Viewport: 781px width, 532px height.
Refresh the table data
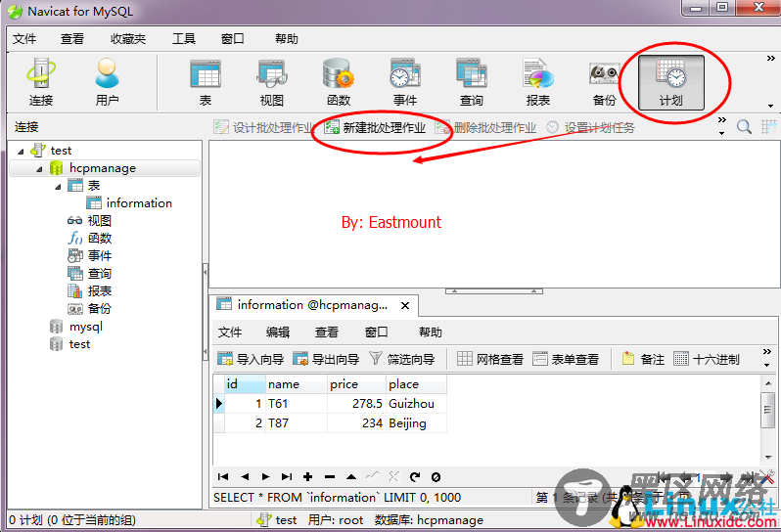415,477
